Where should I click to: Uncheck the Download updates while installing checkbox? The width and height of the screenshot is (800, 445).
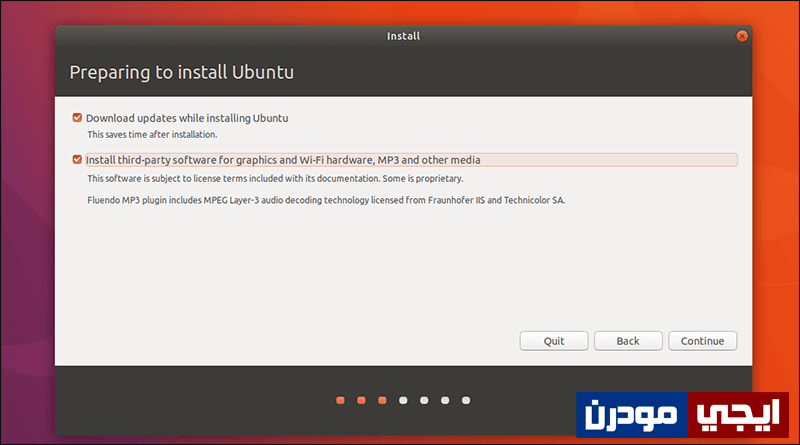click(x=77, y=118)
